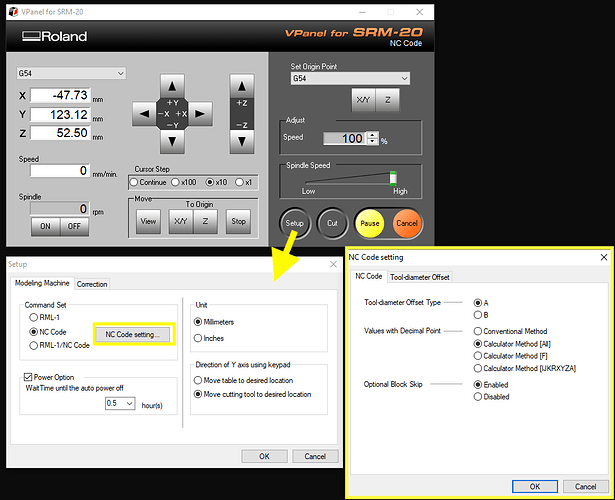Jog the tool in -X with left arrow

click(144, 114)
